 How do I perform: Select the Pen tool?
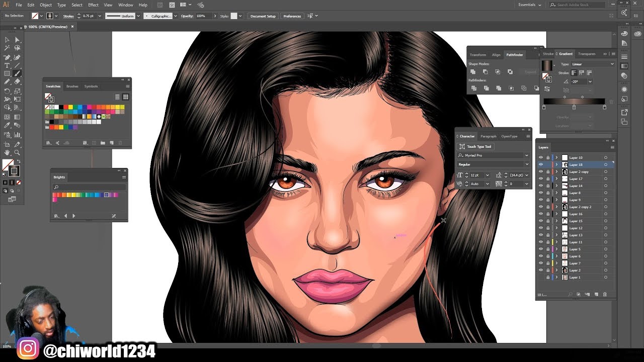tap(7, 57)
